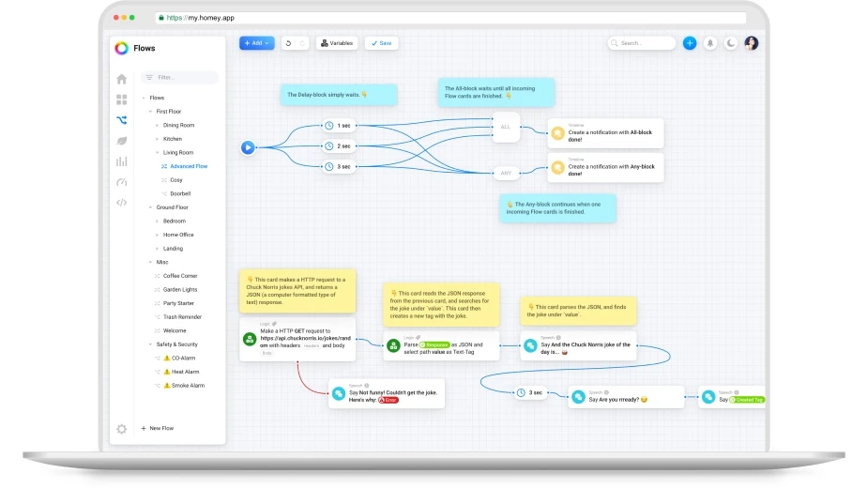Click the Search input field

[x=646, y=43]
